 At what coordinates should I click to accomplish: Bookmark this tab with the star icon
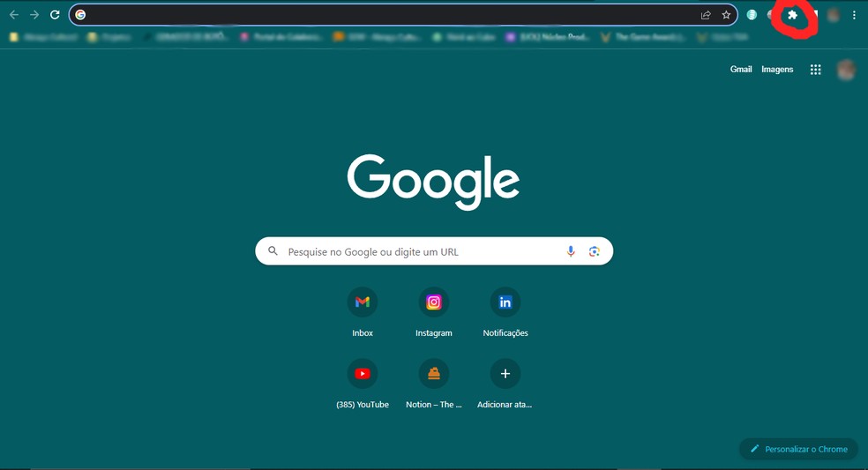pos(726,15)
